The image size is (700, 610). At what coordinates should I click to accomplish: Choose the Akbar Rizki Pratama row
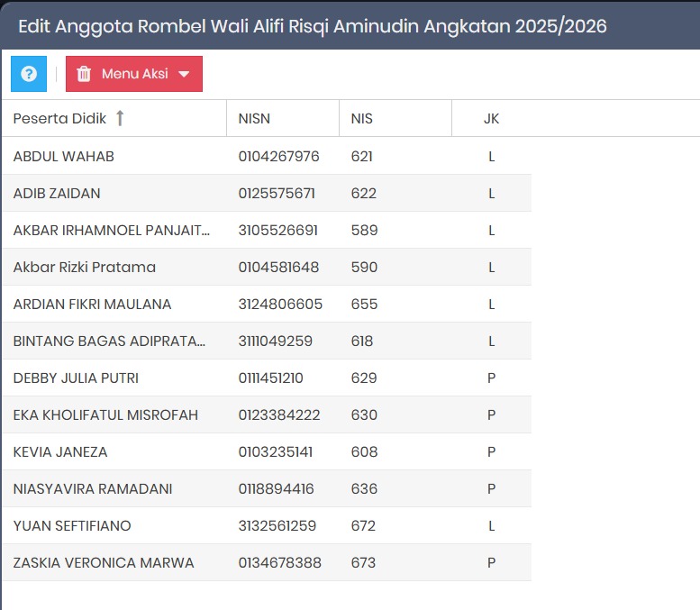[85, 268]
